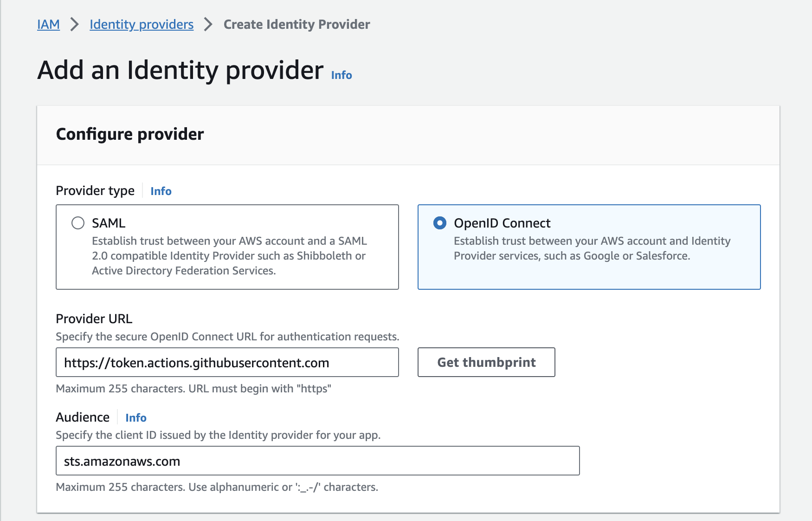812x521 pixels.
Task: Click the Audience input field
Action: (x=318, y=461)
